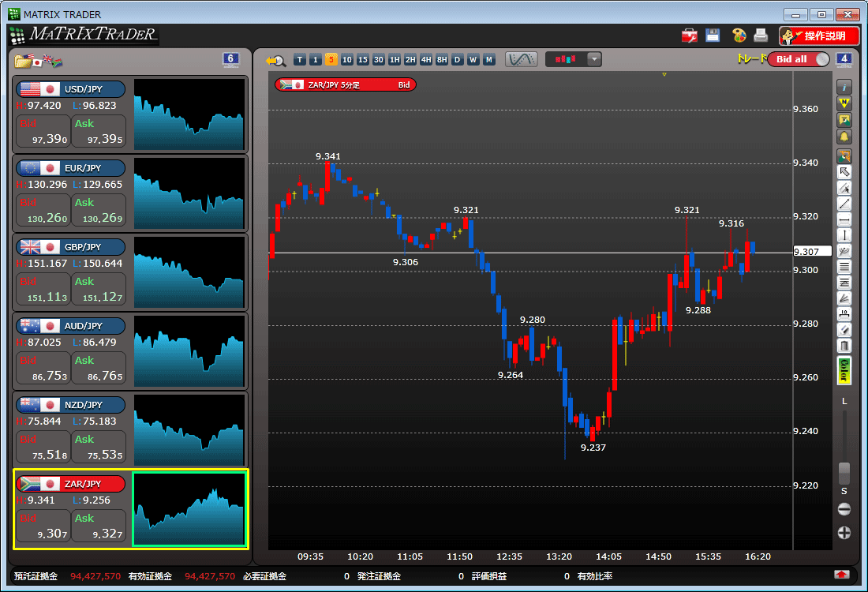
Task: Select the 1 minute timeframe
Action: [315, 60]
